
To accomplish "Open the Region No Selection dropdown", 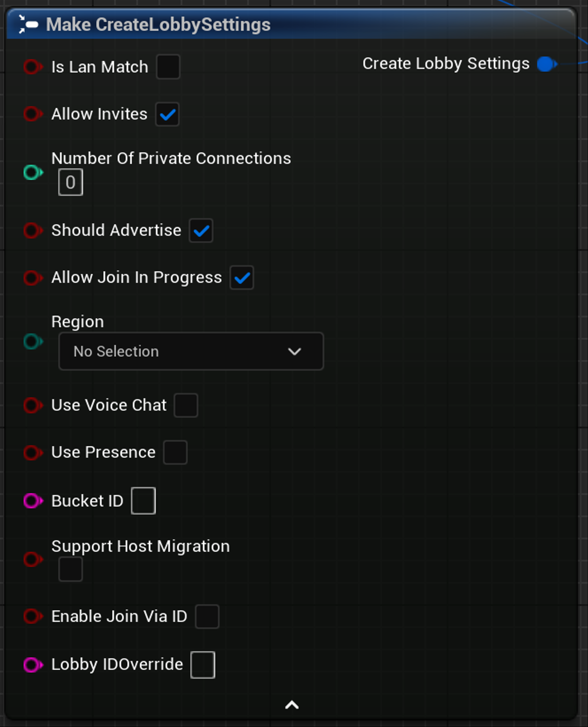I will pyautogui.click(x=191, y=351).
